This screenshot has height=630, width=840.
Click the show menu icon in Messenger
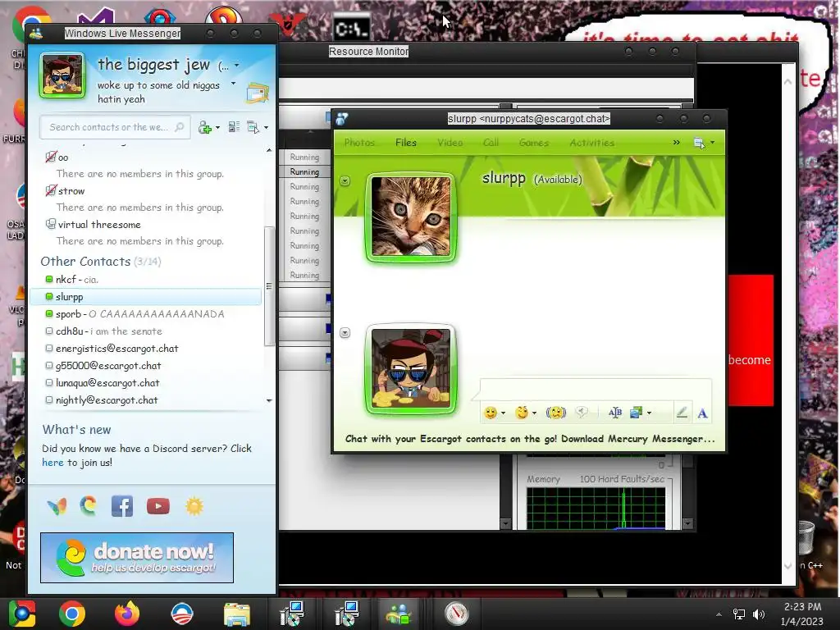[x=253, y=127]
